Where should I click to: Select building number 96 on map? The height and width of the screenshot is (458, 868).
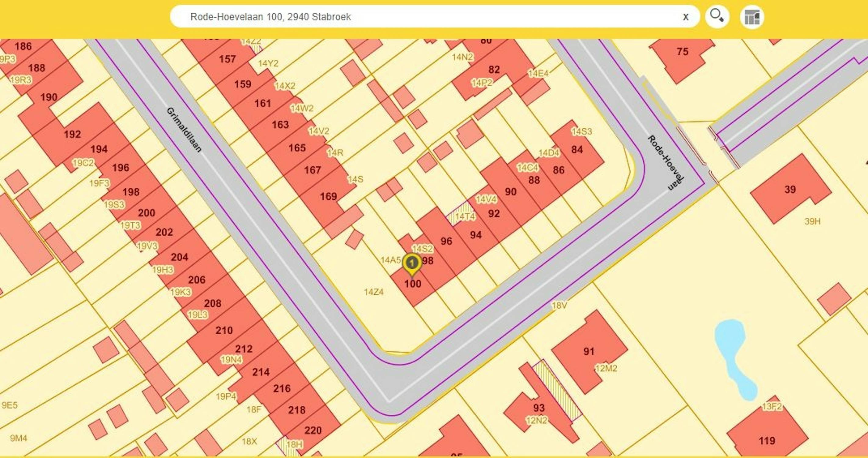(x=446, y=241)
